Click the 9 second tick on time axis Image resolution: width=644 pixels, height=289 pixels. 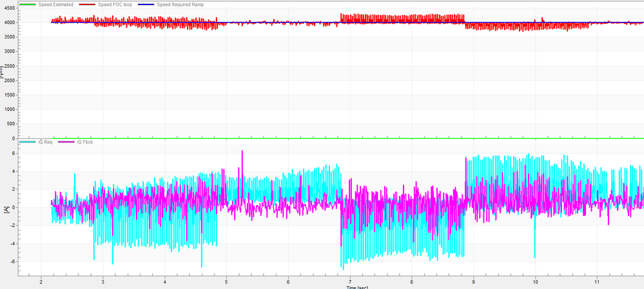[x=474, y=282]
